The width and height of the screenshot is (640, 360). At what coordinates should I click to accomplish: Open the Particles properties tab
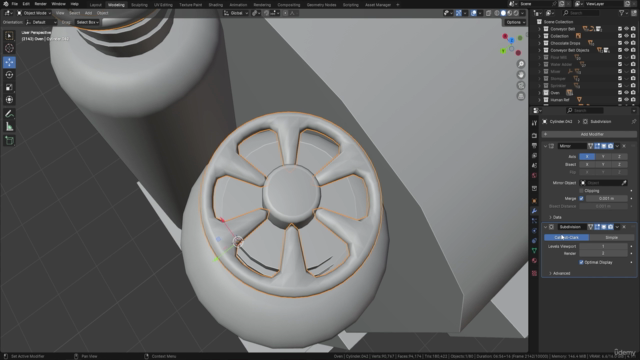point(534,221)
